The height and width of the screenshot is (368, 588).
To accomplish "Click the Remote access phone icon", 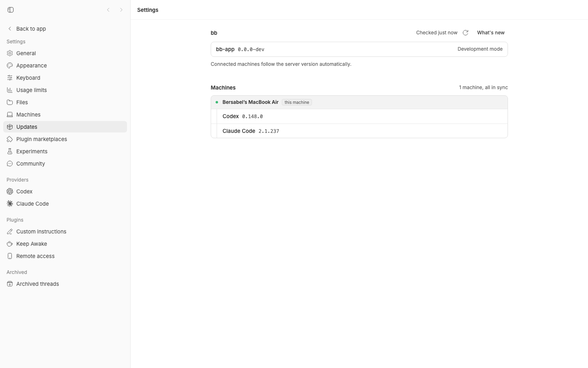I will pos(10,256).
